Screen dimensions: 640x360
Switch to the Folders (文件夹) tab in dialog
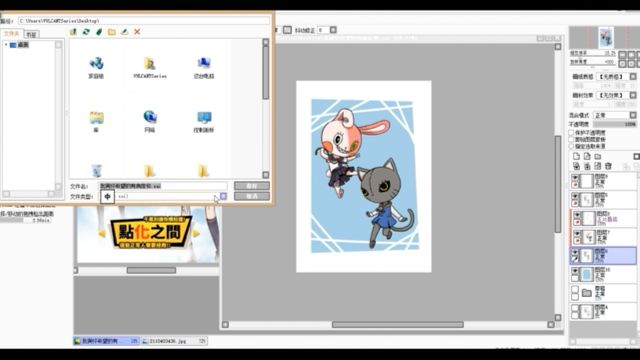pyautogui.click(x=11, y=34)
